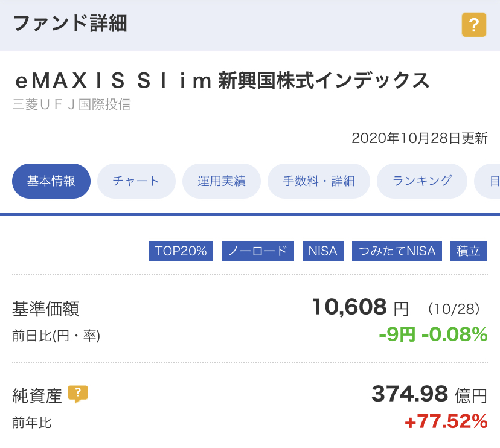Show the ランキング tab
This screenshot has width=500, height=448.
click(422, 181)
